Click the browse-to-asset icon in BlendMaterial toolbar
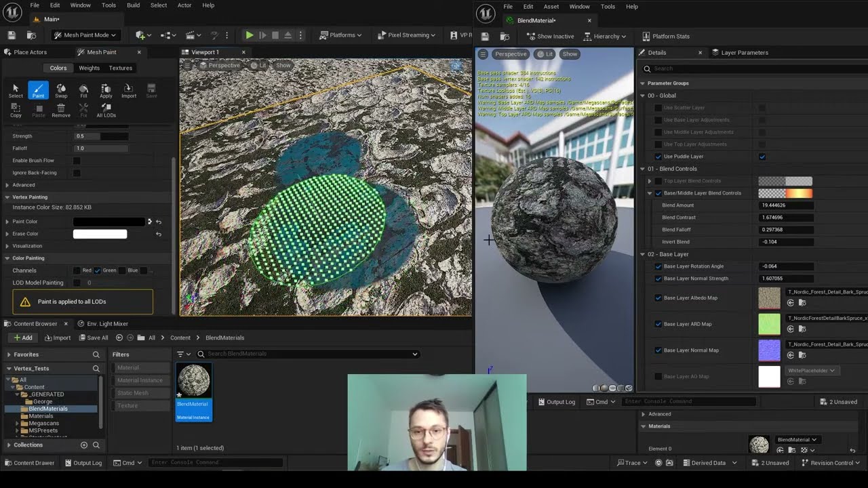 point(503,37)
